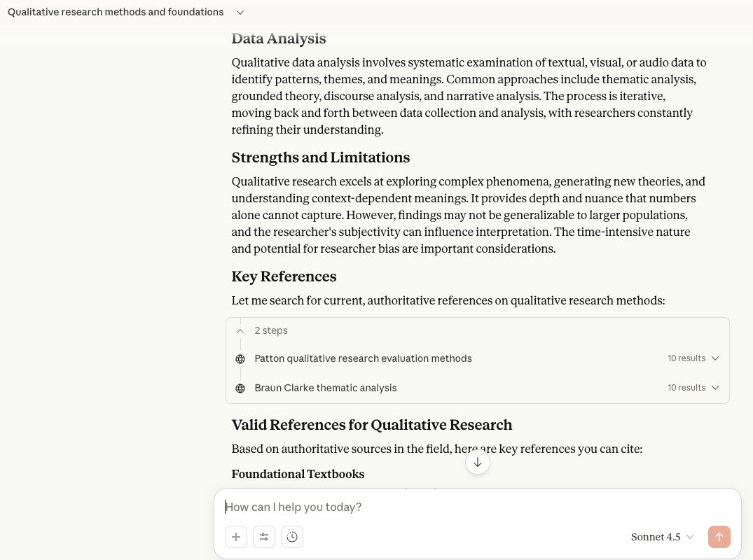
Task: Collapse the 2 steps caret icon
Action: 240,330
